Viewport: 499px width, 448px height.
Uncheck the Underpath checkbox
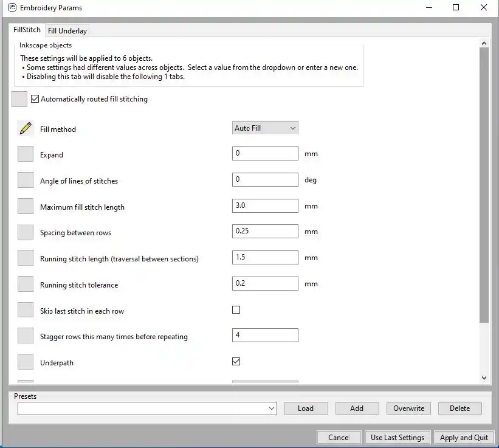pos(236,362)
